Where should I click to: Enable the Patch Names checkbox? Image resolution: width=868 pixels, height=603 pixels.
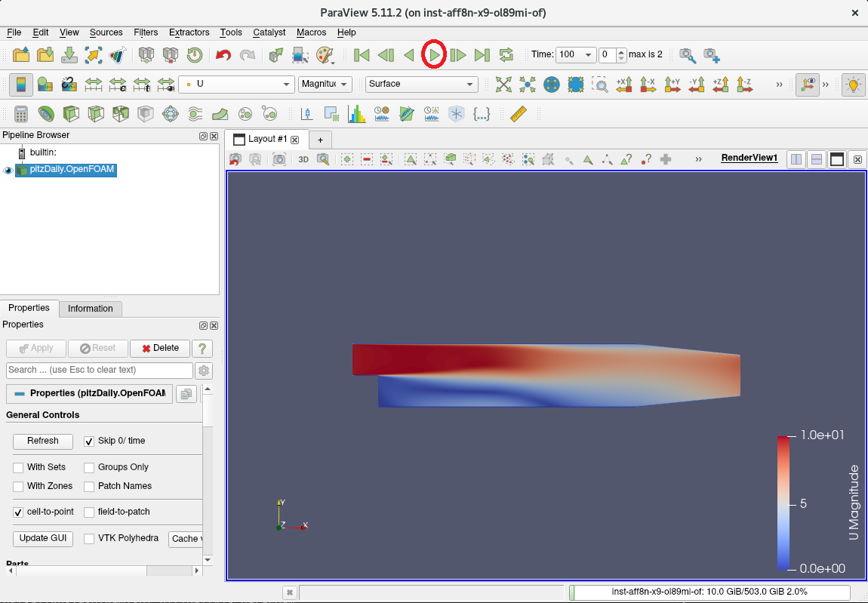pyautogui.click(x=89, y=487)
